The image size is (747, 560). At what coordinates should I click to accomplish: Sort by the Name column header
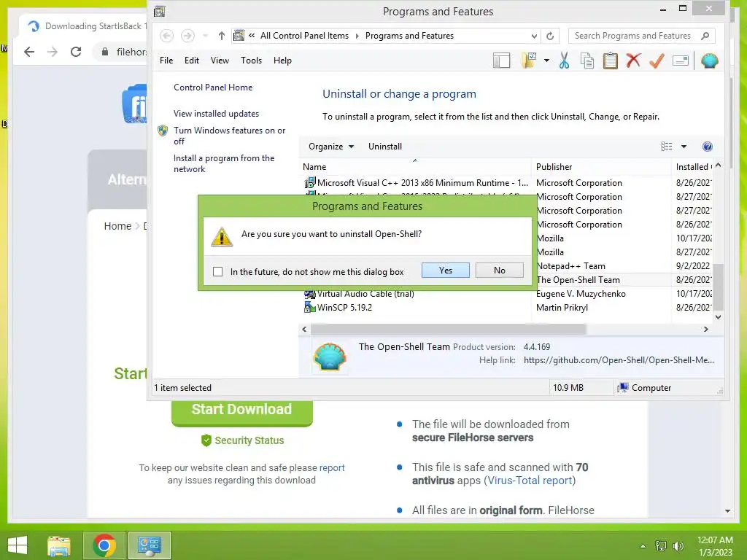click(414, 167)
